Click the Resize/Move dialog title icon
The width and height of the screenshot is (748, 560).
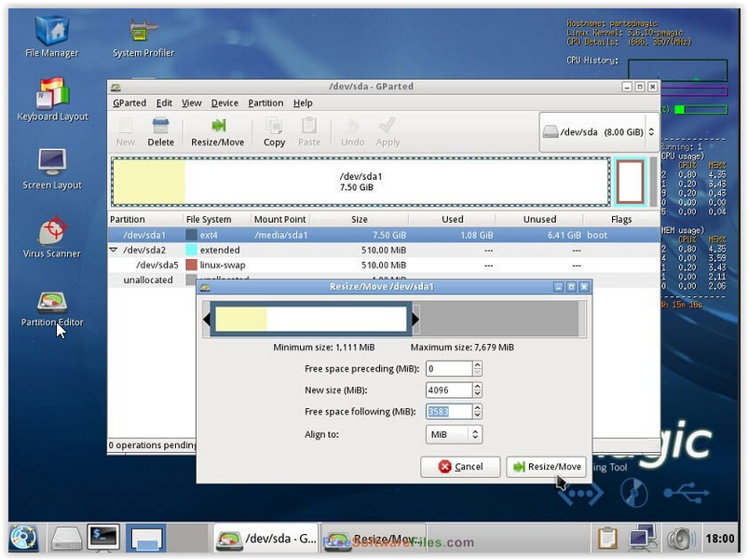point(206,288)
